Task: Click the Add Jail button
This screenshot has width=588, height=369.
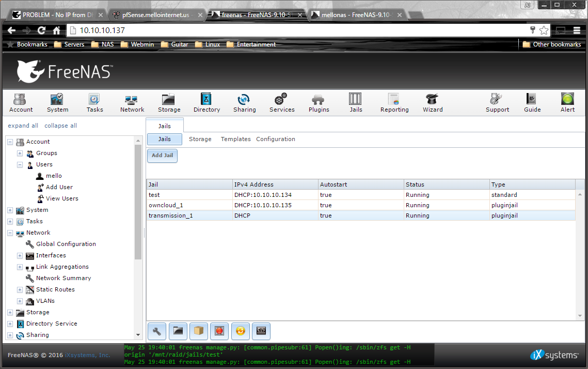Action: click(x=162, y=156)
